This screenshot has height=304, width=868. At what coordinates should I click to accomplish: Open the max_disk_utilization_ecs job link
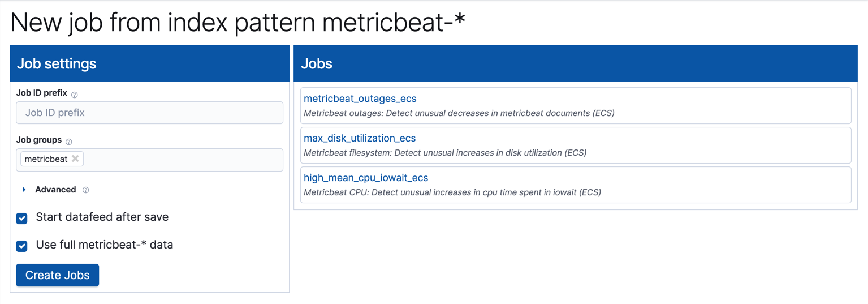click(x=360, y=138)
